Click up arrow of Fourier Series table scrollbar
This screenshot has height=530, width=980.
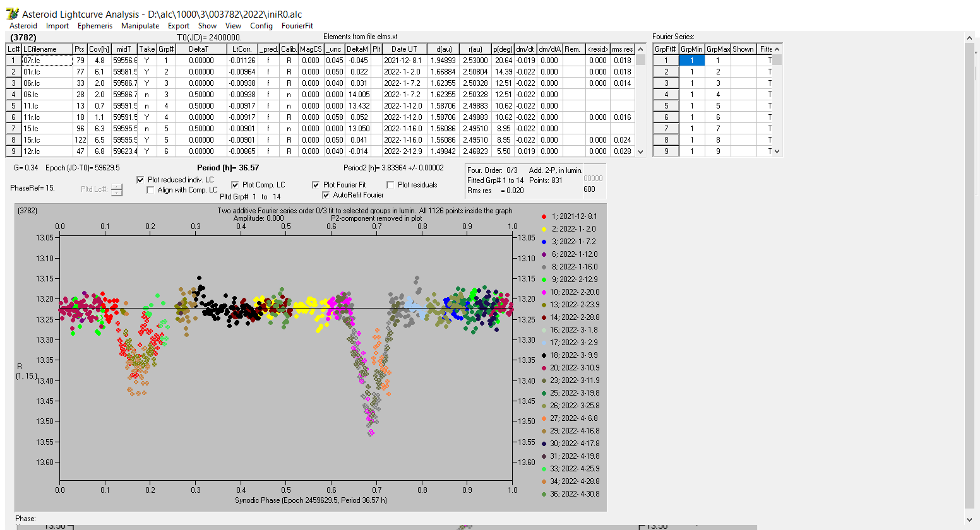pos(777,49)
